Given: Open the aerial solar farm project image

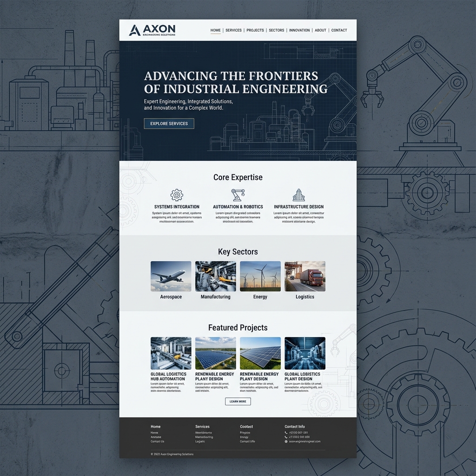Looking at the screenshot, I should (x=216, y=353).
